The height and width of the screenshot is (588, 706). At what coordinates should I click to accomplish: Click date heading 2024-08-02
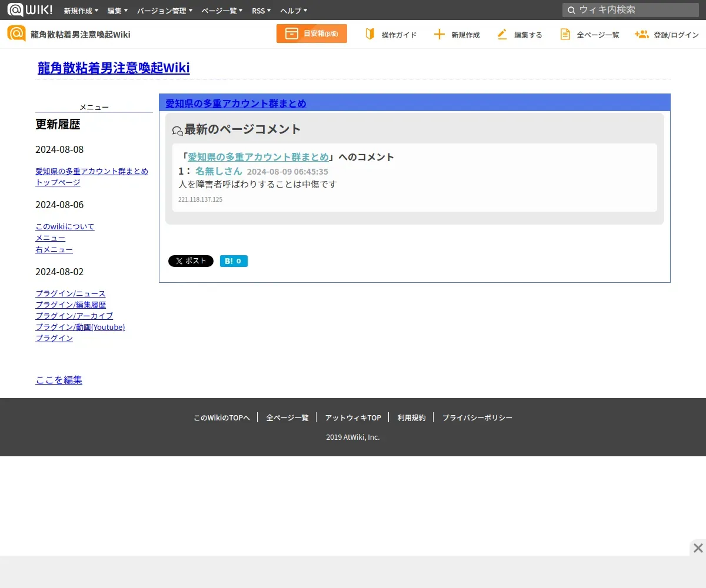[59, 272]
